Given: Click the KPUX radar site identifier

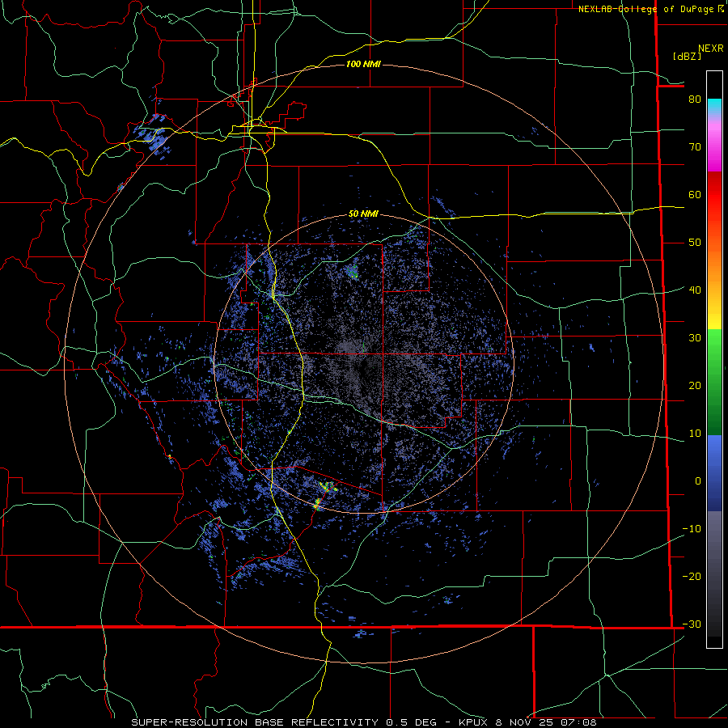Looking at the screenshot, I should pos(474,722).
